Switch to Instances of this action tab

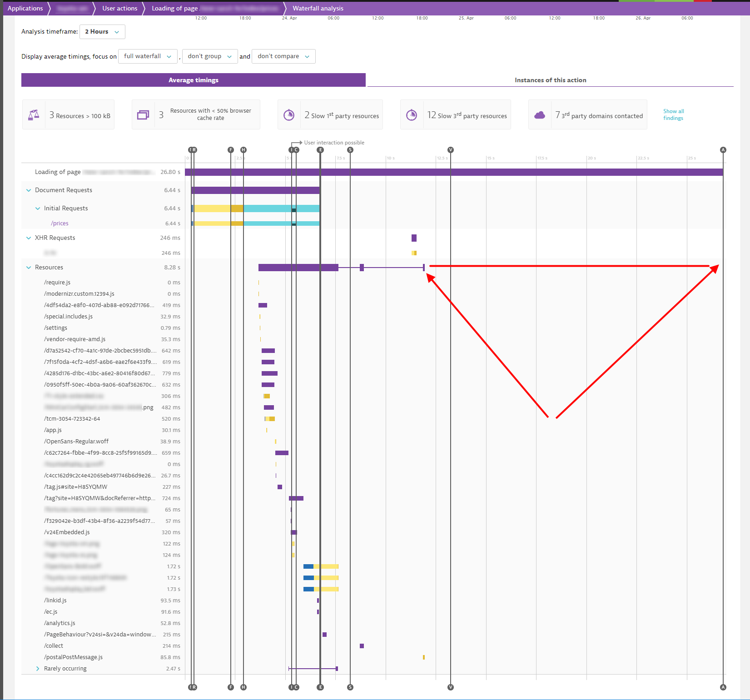point(550,80)
